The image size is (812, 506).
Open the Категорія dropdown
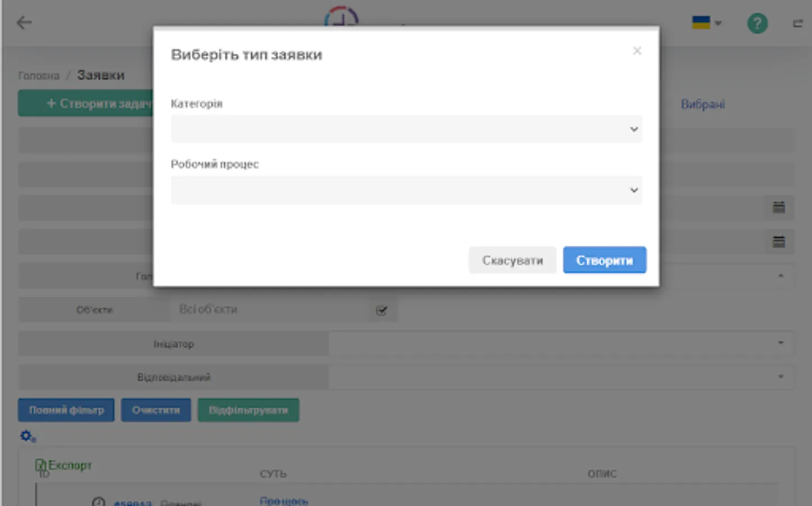tap(406, 129)
